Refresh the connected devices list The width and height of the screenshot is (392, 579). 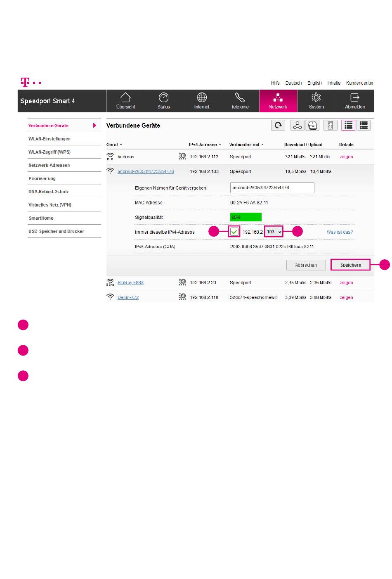click(x=278, y=126)
